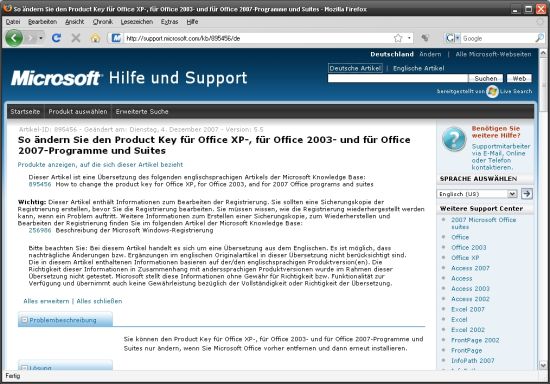The image size is (550, 384).
Task: Open the Benötigen Sie weitere Hilfe? link
Action: tap(496, 132)
